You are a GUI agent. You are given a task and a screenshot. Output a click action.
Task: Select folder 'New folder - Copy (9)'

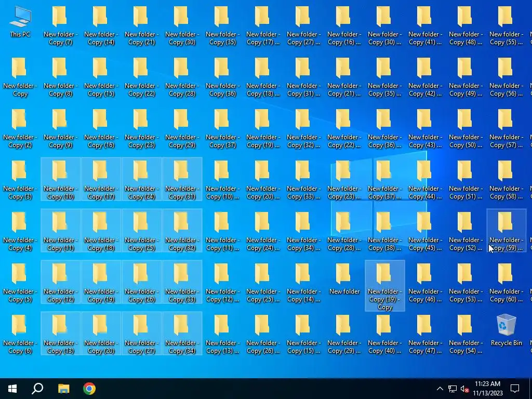[x=60, y=129]
